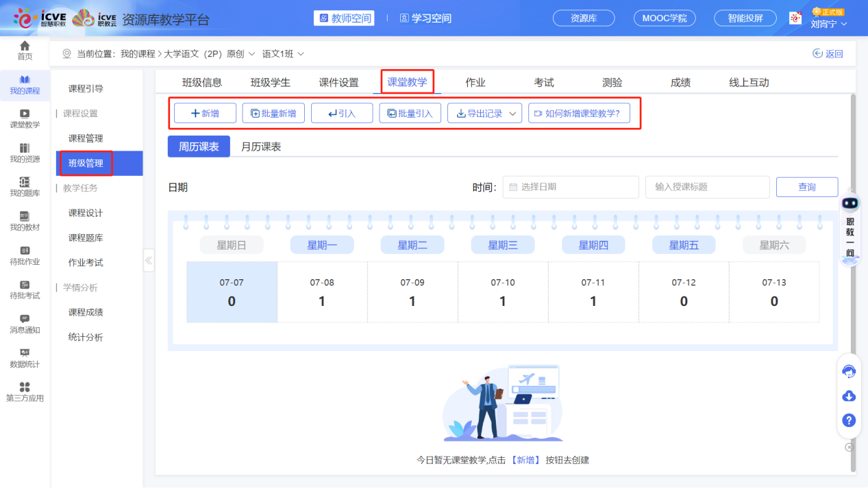The height and width of the screenshot is (488, 868).
Task: Switch to the 月历课表 tab
Action: pos(261,146)
